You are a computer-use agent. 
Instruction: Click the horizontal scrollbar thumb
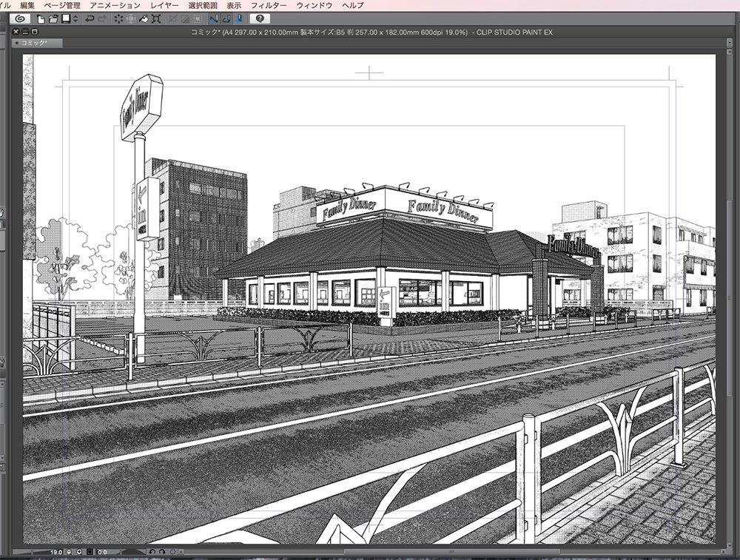click(451, 552)
